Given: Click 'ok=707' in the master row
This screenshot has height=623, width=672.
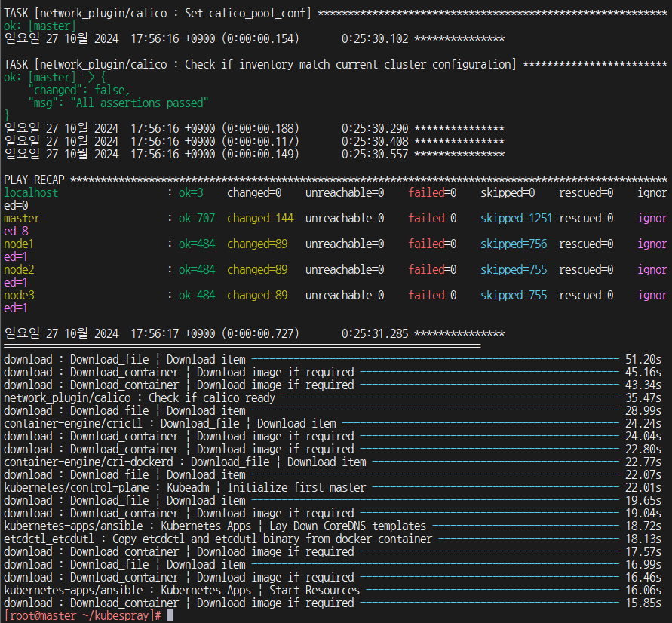Looking at the screenshot, I should pyautogui.click(x=197, y=219).
